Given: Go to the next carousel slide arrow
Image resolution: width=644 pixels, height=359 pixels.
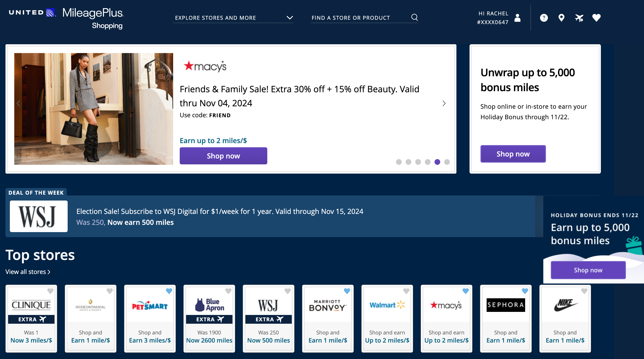Looking at the screenshot, I should 444,103.
